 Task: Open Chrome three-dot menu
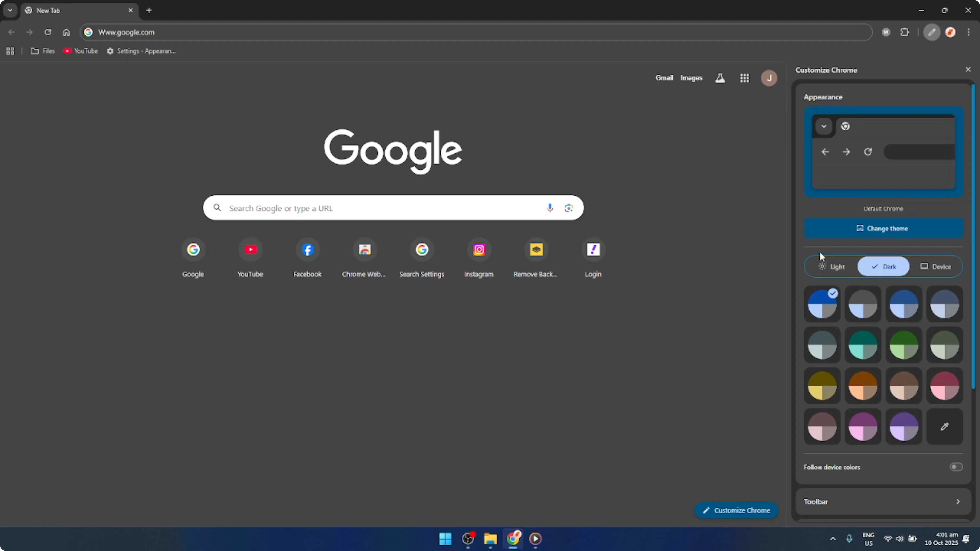tap(969, 32)
